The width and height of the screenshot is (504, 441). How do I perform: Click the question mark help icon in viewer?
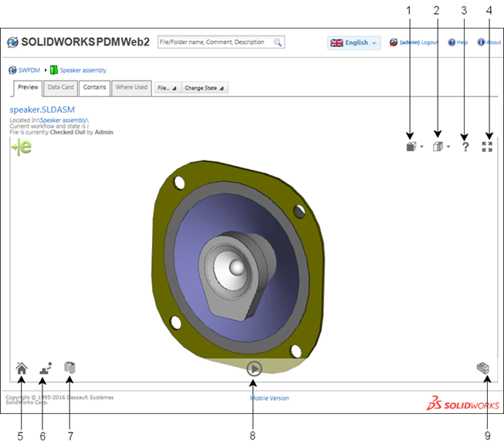click(x=465, y=146)
